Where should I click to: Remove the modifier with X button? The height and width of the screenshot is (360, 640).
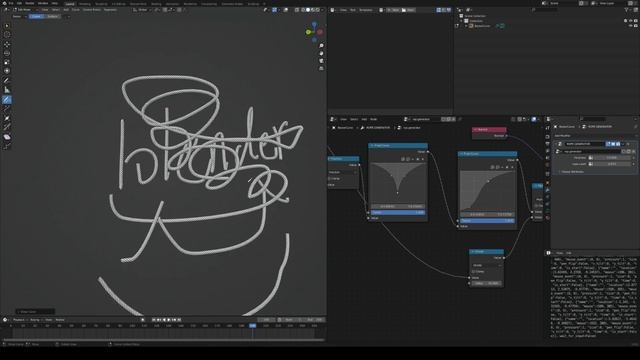click(628, 144)
